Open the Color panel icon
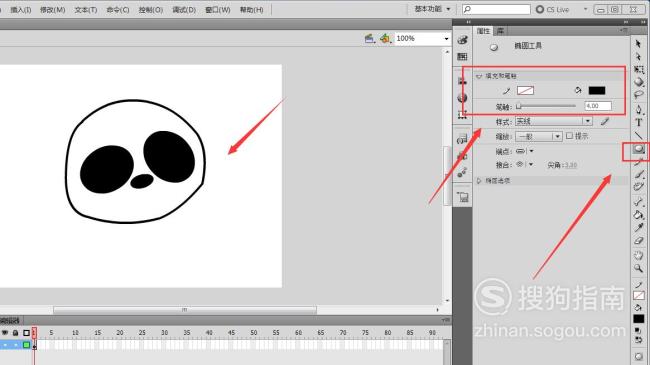Screen dimensions: 650x365 (462, 40)
